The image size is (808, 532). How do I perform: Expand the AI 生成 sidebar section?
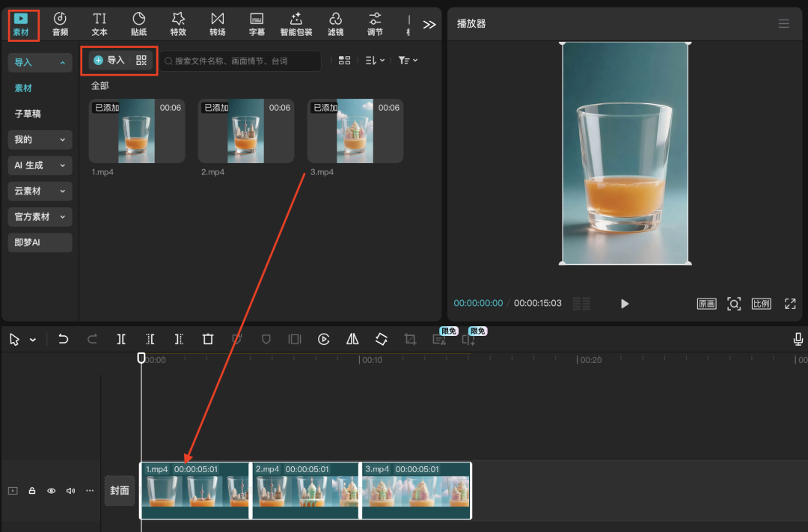[40, 165]
